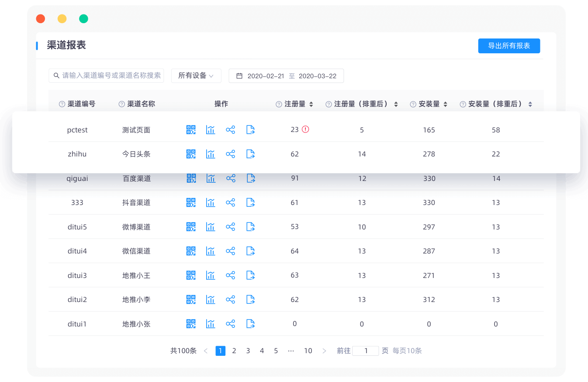Click install count 312 for ditui2

[x=429, y=299]
